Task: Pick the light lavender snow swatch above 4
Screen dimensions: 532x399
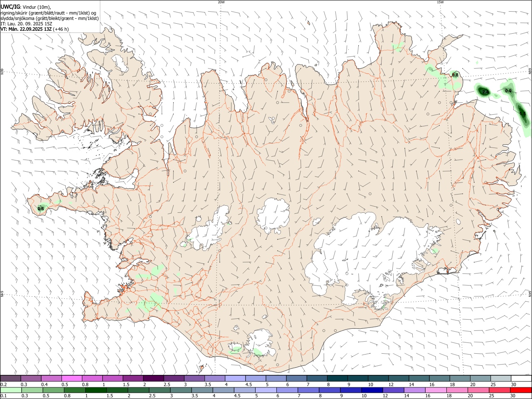Action: click(235, 378)
